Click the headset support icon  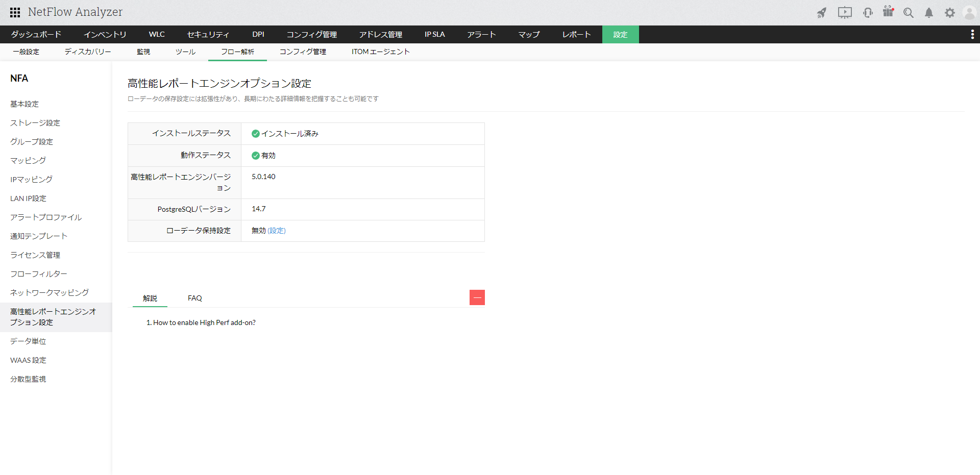868,13
